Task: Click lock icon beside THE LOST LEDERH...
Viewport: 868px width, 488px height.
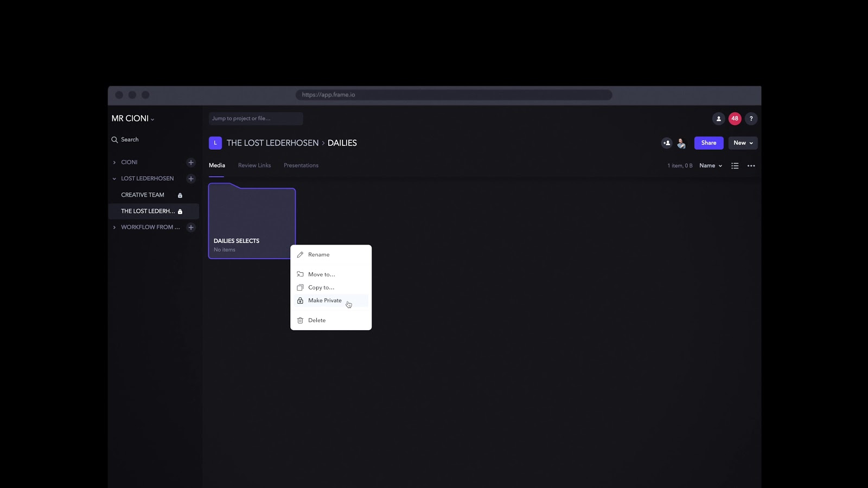Action: pyautogui.click(x=180, y=211)
